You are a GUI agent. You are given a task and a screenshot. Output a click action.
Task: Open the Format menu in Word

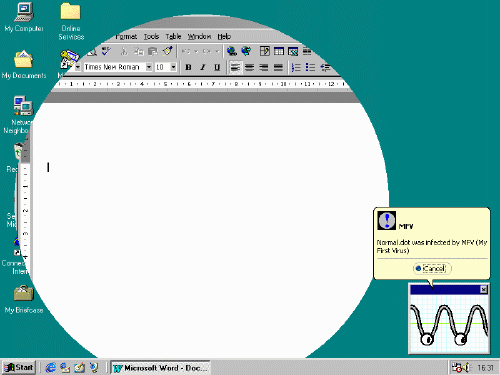[126, 37]
